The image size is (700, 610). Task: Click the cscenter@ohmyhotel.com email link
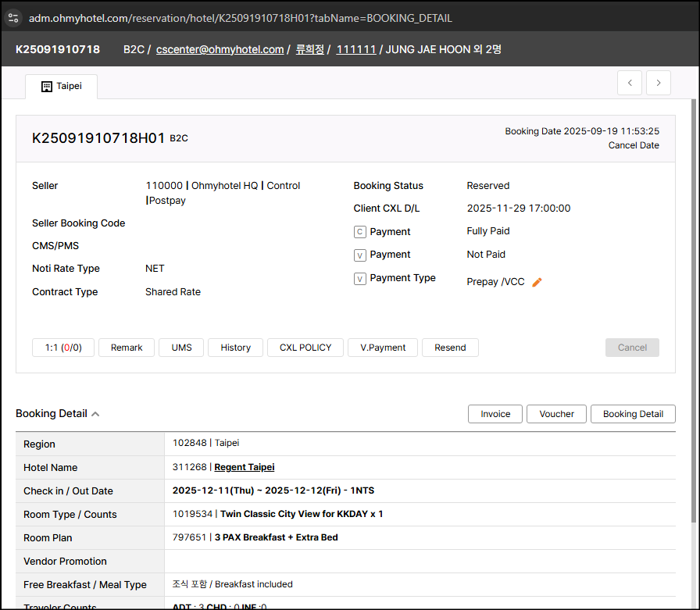coord(220,49)
